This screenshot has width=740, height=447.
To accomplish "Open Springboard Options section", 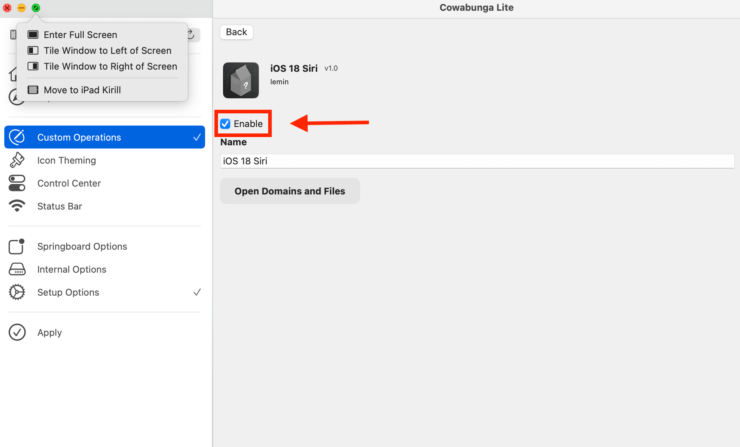I will point(81,246).
